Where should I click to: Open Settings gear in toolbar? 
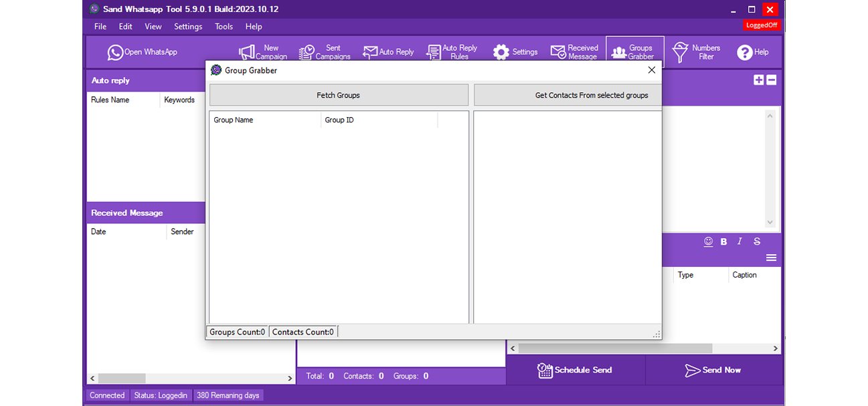coord(515,52)
